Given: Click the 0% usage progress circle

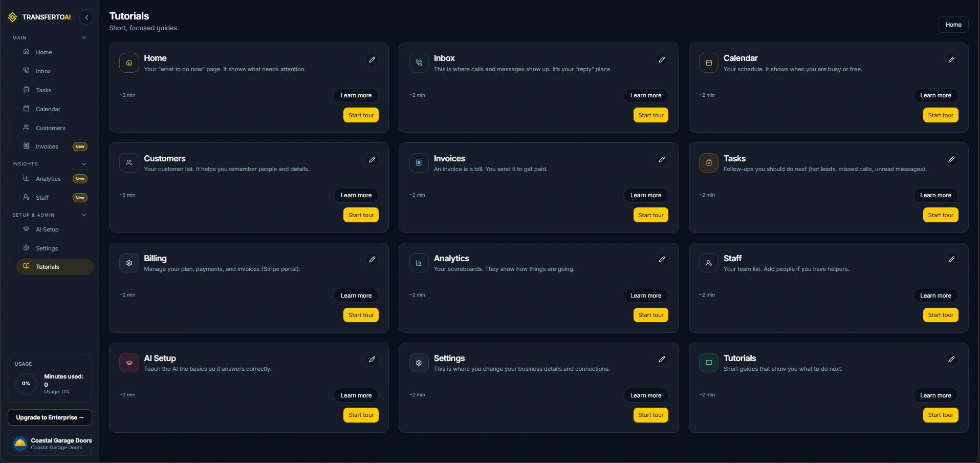Looking at the screenshot, I should [x=26, y=384].
